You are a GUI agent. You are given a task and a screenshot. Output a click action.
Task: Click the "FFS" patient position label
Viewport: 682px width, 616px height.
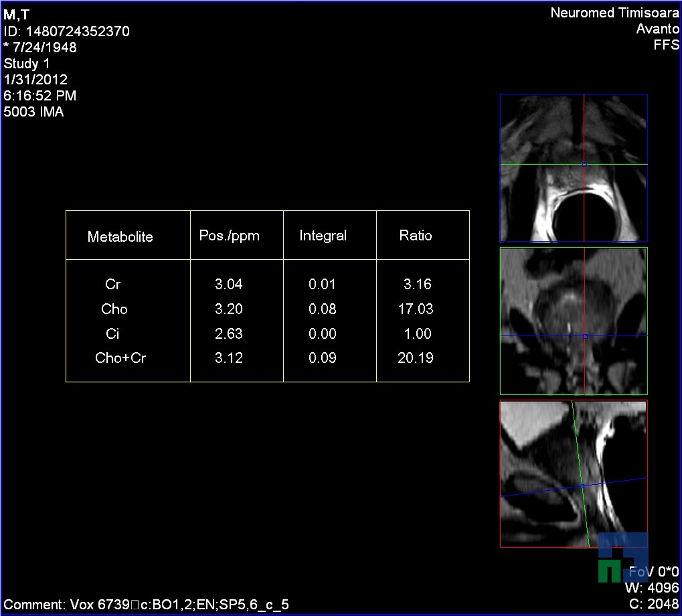(x=667, y=45)
